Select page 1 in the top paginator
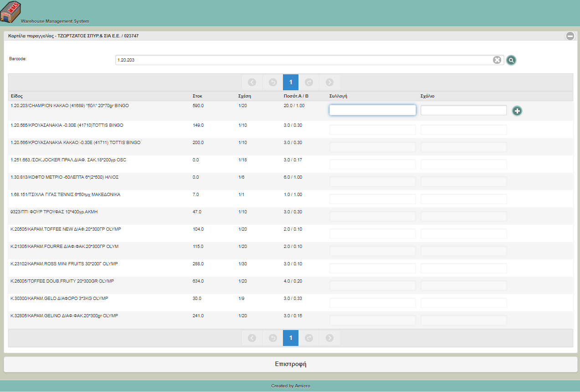 [291, 83]
